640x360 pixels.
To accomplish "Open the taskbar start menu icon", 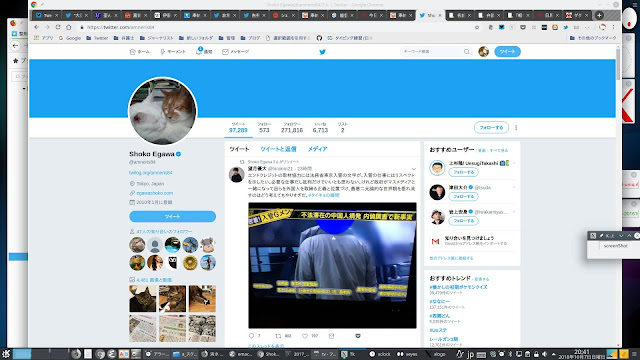I will (x=6, y=354).
